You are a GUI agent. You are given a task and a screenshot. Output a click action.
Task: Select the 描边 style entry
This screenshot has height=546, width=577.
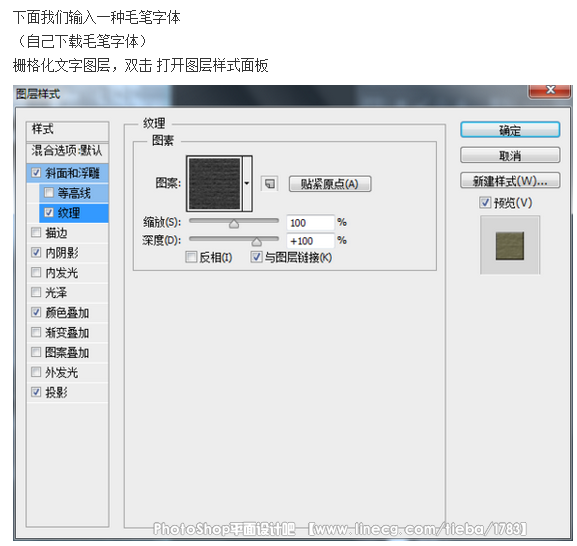coord(68,233)
